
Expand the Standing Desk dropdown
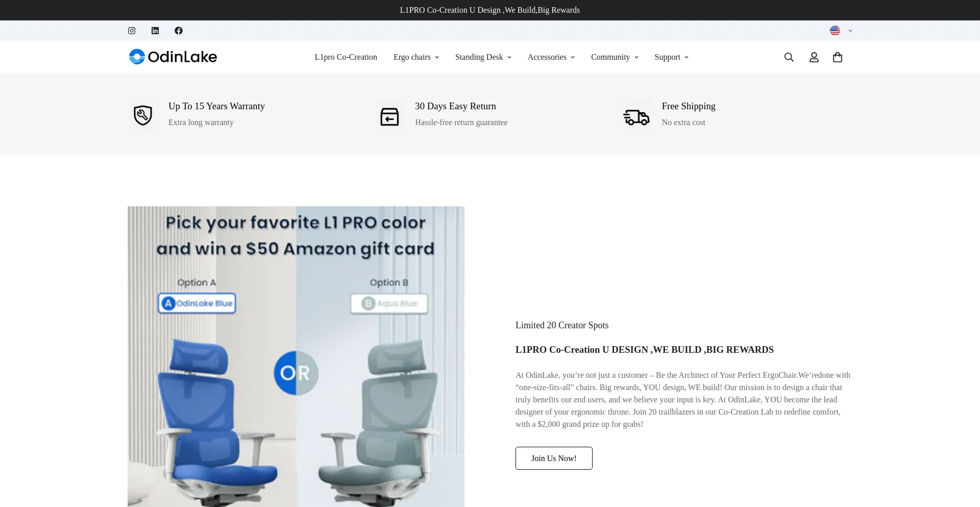483,57
